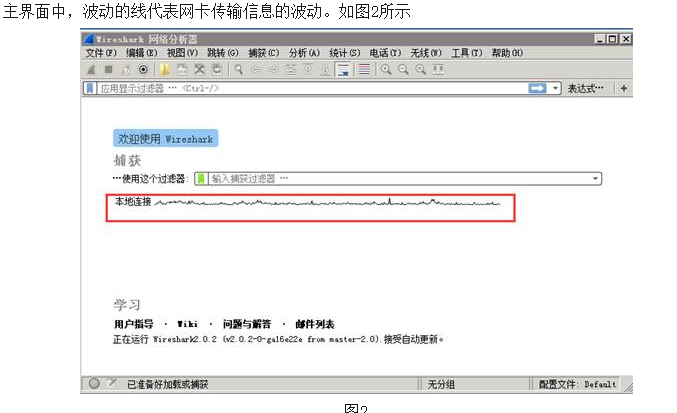Image resolution: width=677 pixels, height=413 pixels.
Task: Open the 编辑(E) menu
Action: tap(141, 53)
